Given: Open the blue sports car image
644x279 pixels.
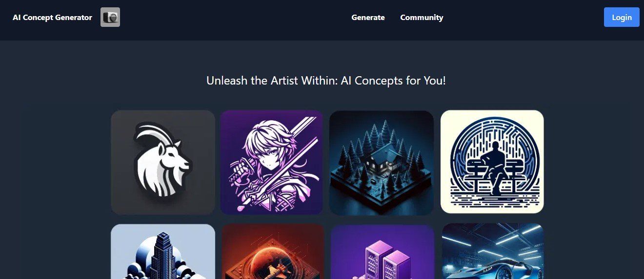Looking at the screenshot, I should tap(493, 251).
